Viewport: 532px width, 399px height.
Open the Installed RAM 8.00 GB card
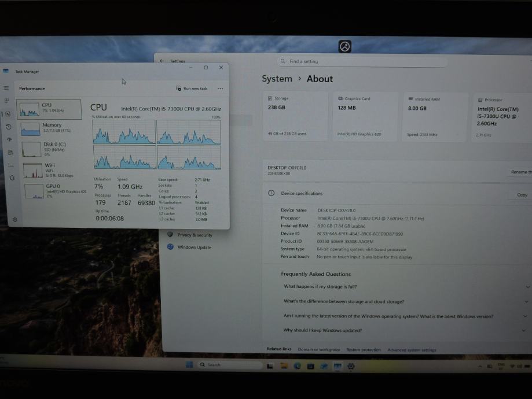coord(435,117)
